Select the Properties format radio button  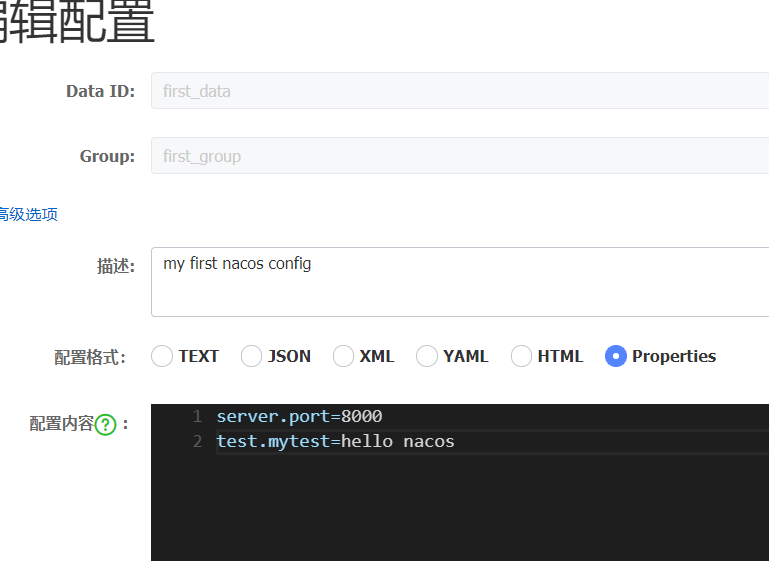click(x=616, y=356)
